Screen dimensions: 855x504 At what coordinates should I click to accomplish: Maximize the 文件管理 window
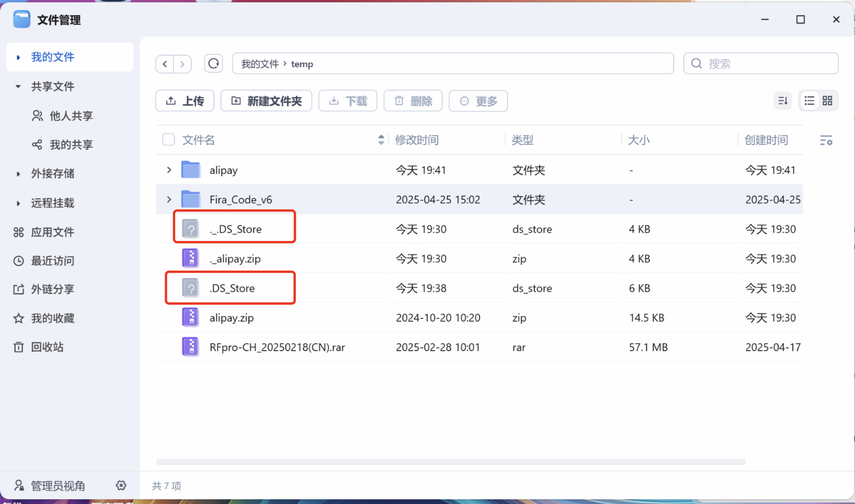pos(800,19)
